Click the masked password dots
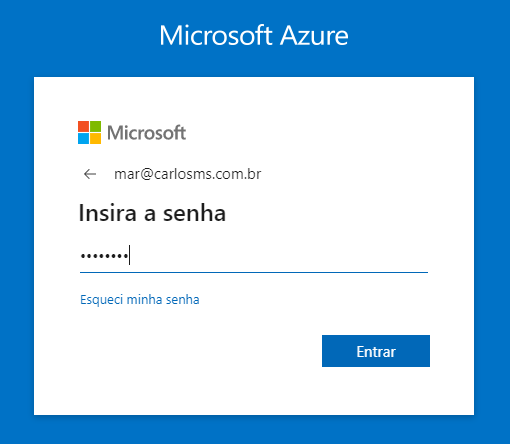 click(104, 256)
